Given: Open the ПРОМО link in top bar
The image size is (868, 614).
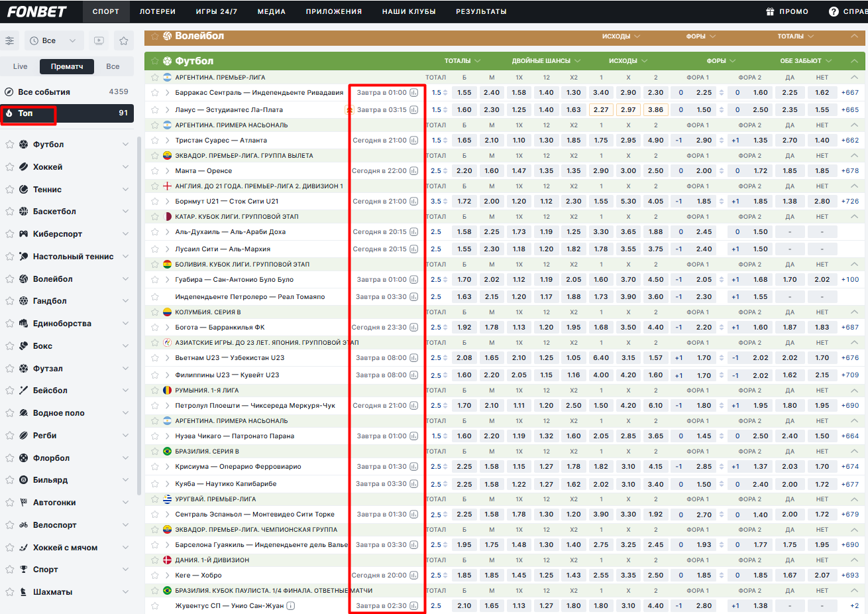Looking at the screenshot, I should [787, 11].
